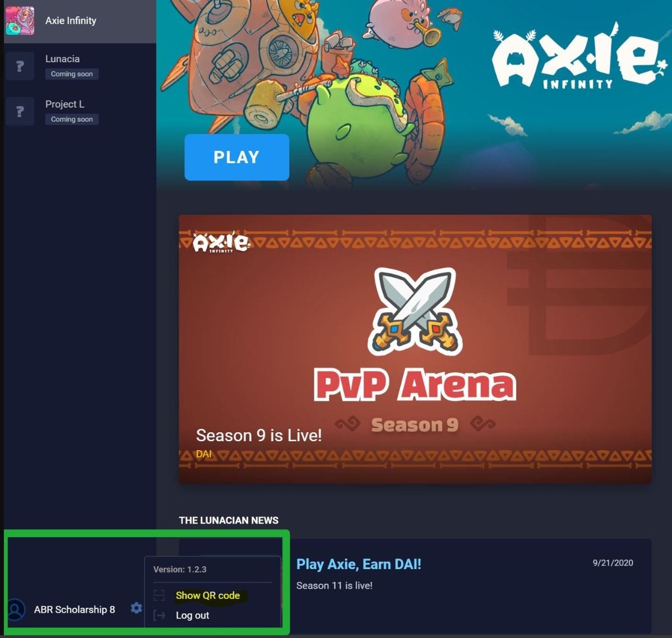This screenshot has height=638, width=672.
Task: Choose Log out from the menu
Action: coord(192,615)
